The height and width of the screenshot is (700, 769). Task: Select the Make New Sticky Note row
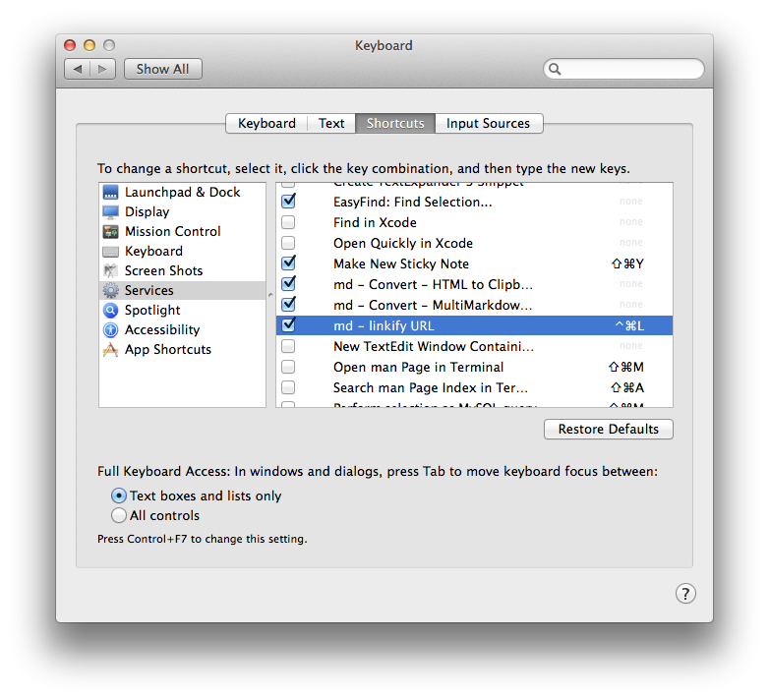click(x=474, y=263)
